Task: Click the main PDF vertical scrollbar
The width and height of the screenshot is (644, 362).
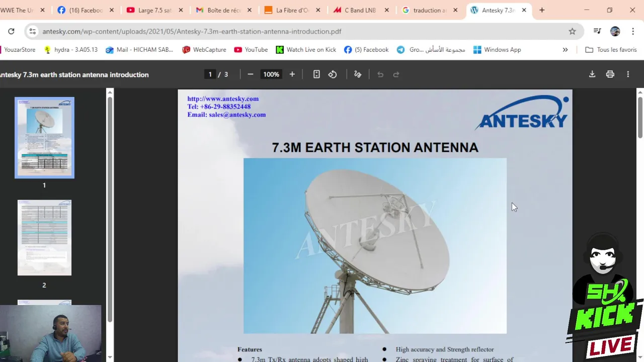Action: tap(640, 117)
